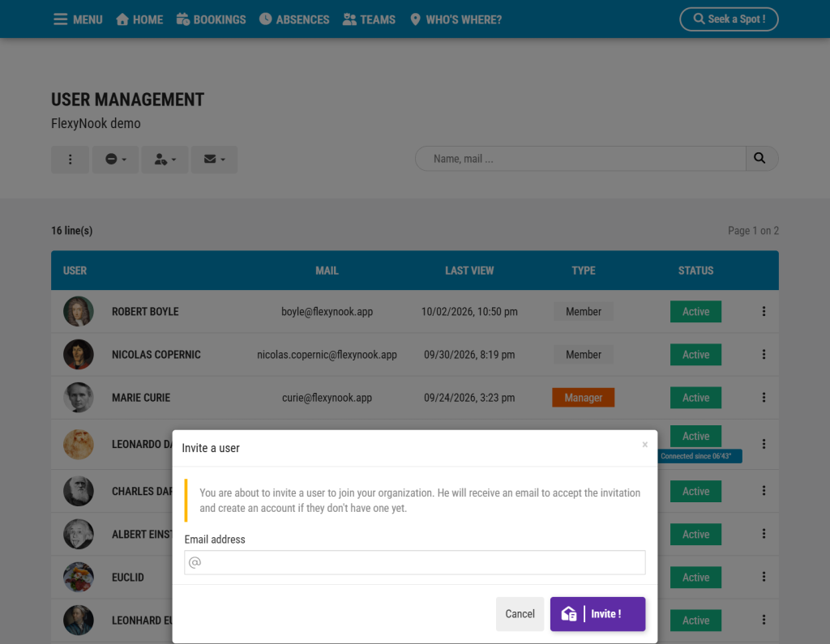Click Nicolas Copernic's Active status badge
This screenshot has width=830, height=644.
695,355
